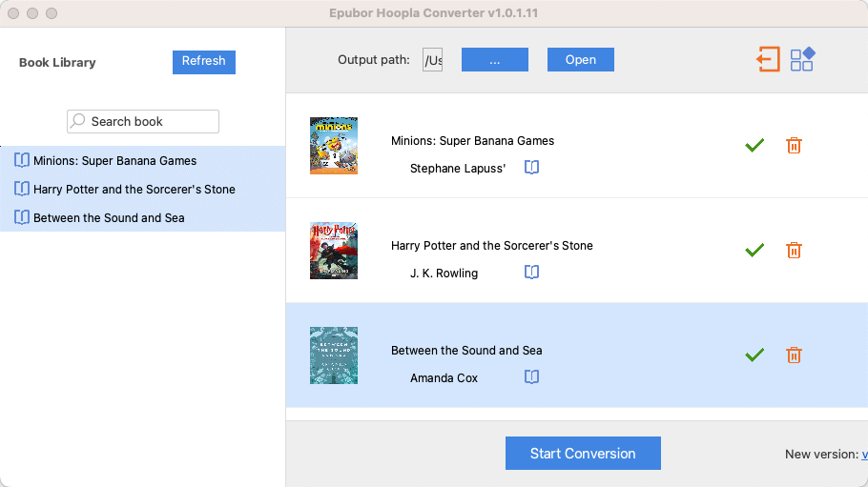Click the Minions book cover thumbnail

334,146
